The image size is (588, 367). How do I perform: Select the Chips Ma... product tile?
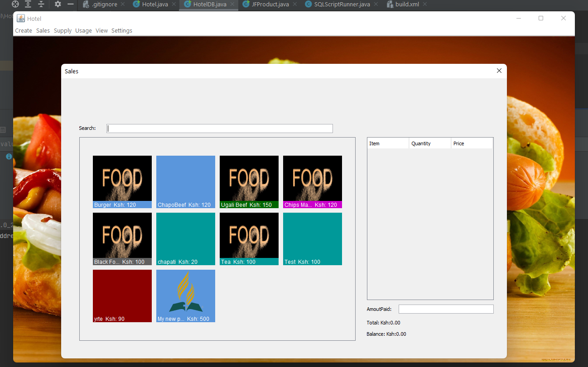(x=313, y=182)
